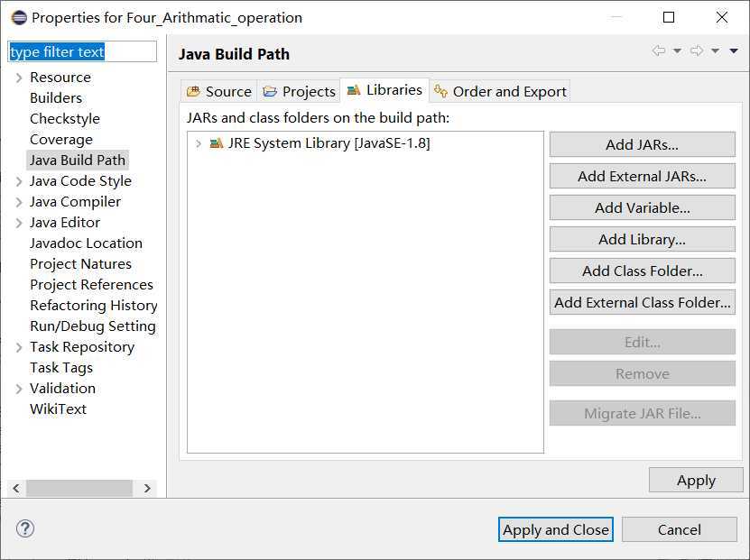The width and height of the screenshot is (750, 560).
Task: Expand the JRE System Library entry
Action: tap(199, 143)
